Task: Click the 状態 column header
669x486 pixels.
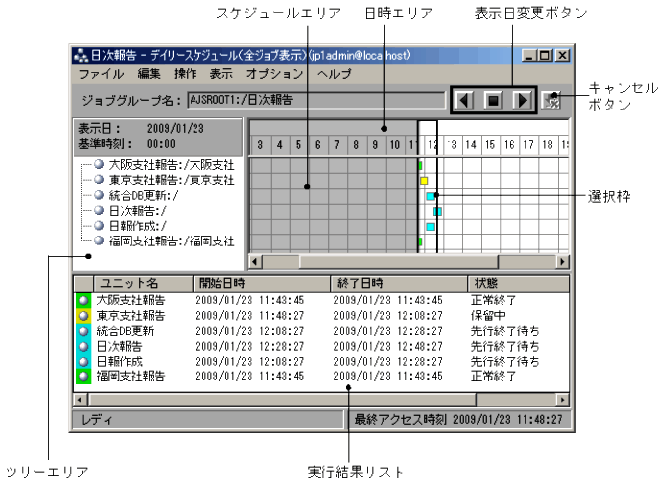Action: pos(518,283)
